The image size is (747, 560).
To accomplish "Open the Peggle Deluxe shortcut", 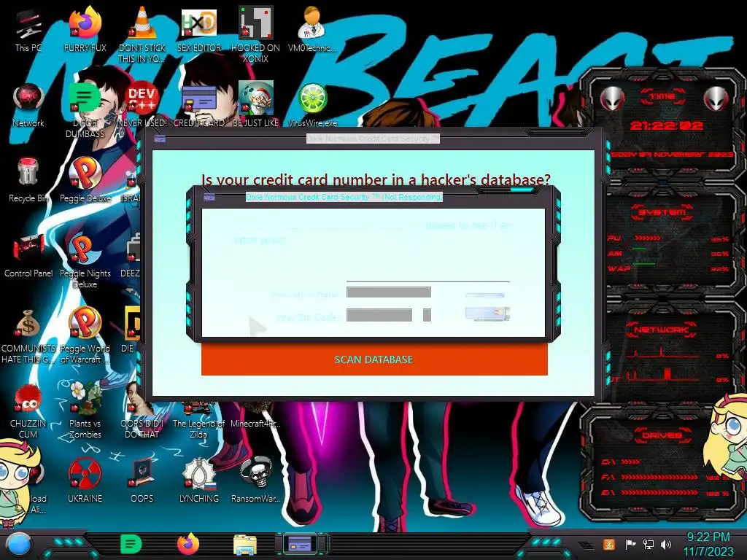I will (85, 174).
